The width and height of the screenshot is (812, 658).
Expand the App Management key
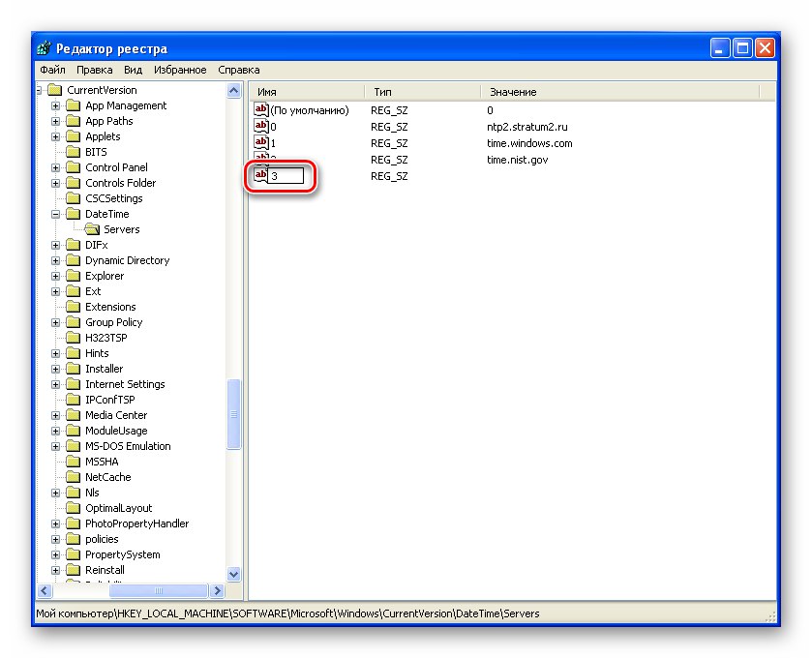point(55,106)
